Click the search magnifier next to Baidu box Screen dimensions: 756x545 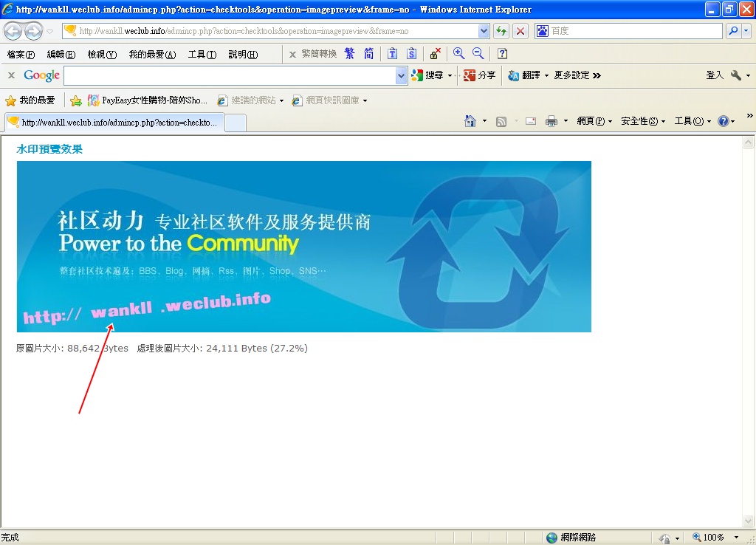733,31
